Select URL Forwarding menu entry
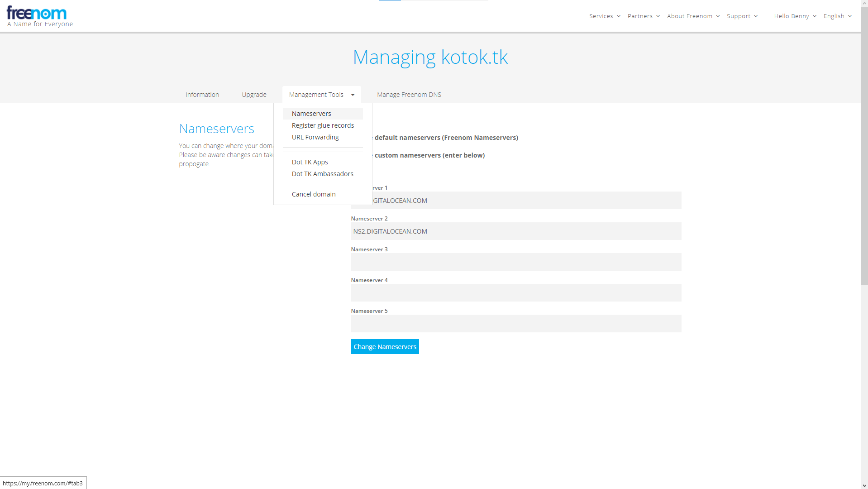 coord(315,137)
